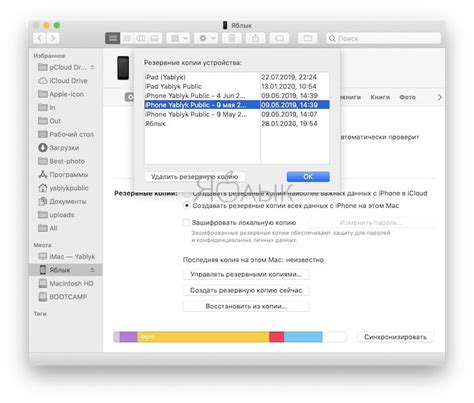Click Создать резервную копию сейчас
The height and width of the screenshot is (403, 474).
tap(246, 290)
